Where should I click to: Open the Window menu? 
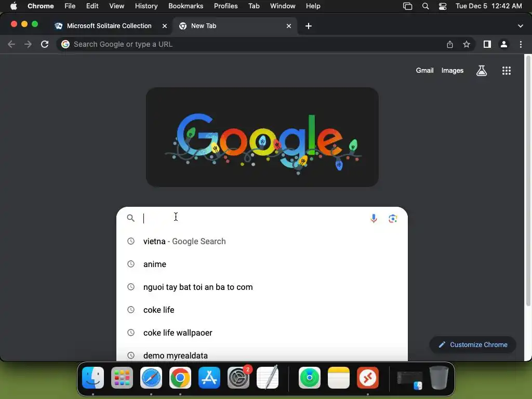coord(283,6)
